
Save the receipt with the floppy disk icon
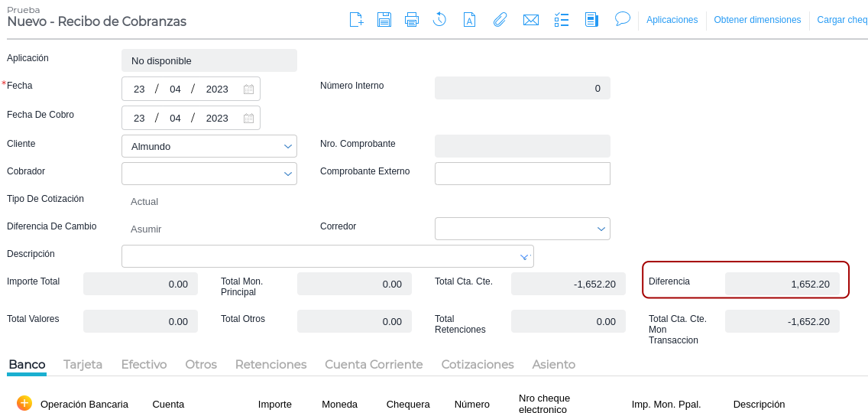(x=384, y=20)
